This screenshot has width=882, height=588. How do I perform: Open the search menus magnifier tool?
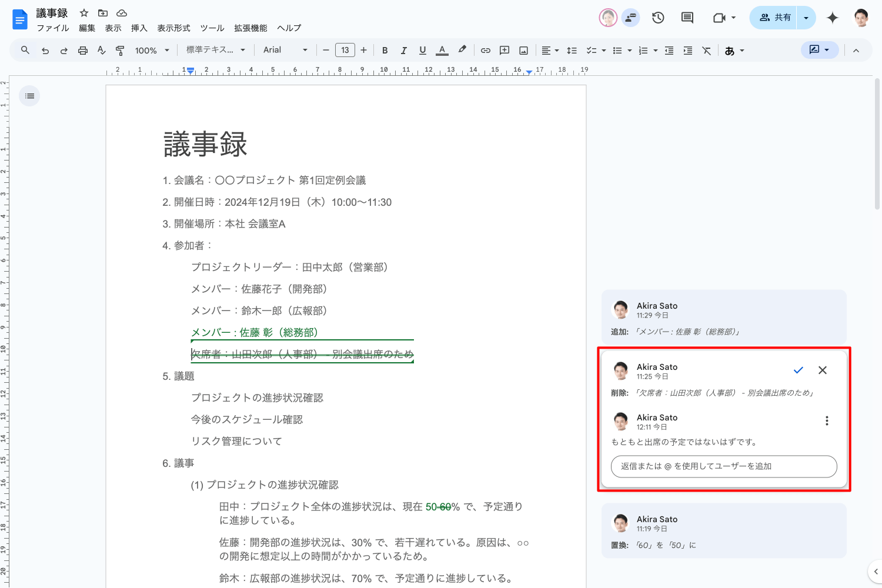tap(25, 51)
